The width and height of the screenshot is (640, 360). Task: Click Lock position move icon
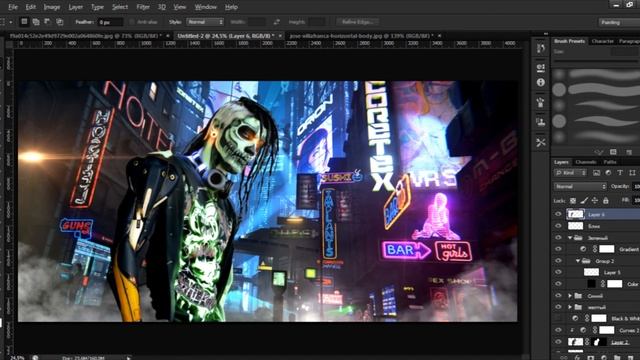pos(595,200)
